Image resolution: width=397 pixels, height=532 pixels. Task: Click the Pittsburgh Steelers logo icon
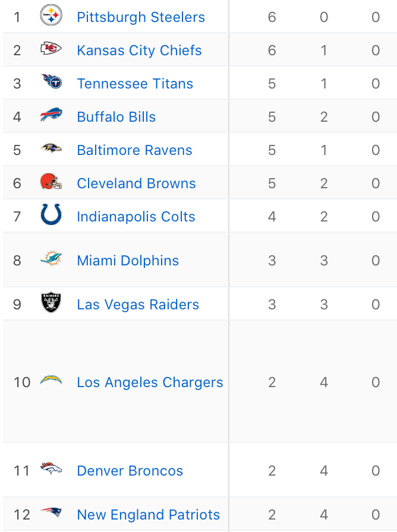(51, 16)
